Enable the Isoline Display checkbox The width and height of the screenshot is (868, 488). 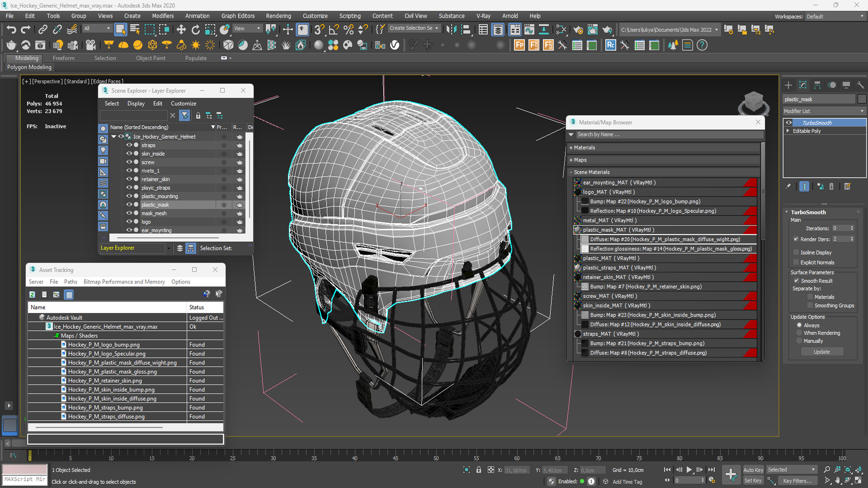[x=796, y=253]
